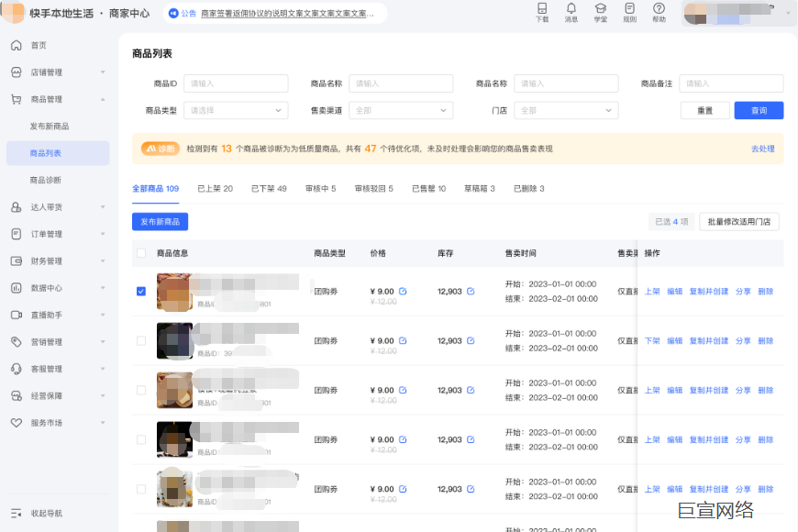
Task: Open the message bell icon
Action: click(571, 8)
